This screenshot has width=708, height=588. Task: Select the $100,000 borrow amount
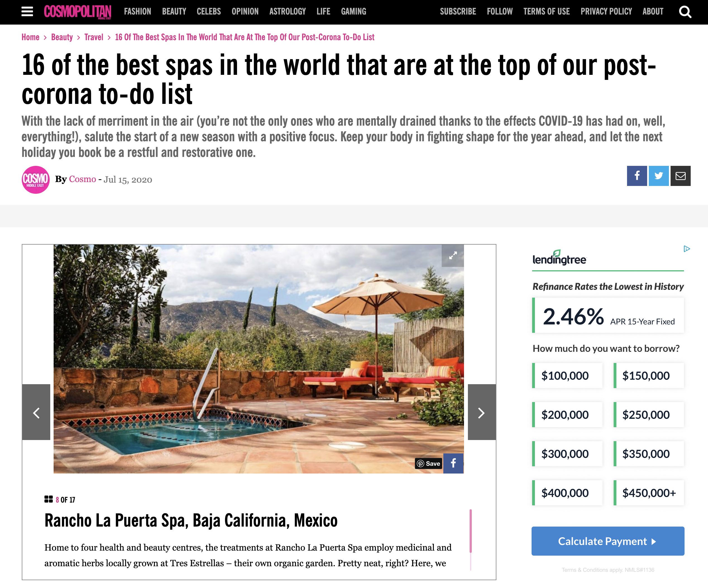[x=567, y=375]
